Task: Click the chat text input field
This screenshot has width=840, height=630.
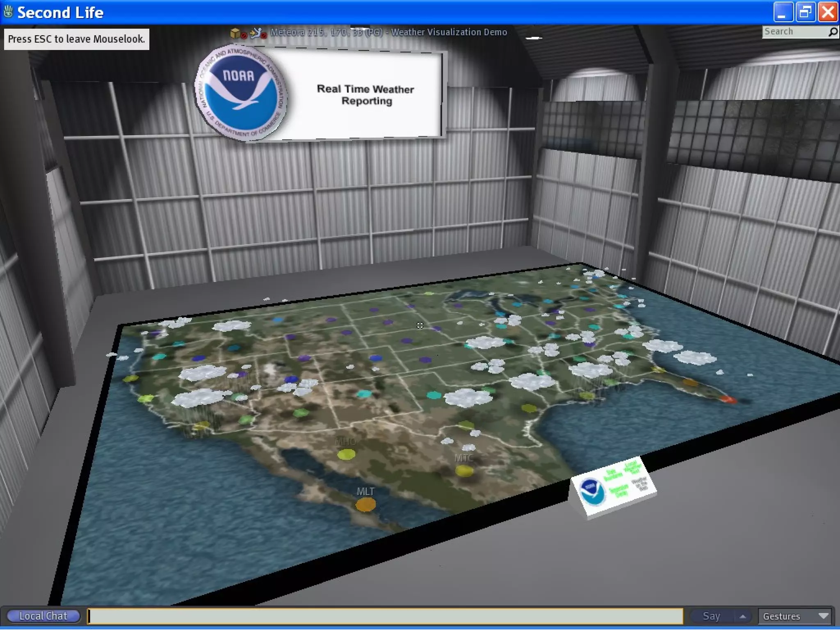Action: 386,616
